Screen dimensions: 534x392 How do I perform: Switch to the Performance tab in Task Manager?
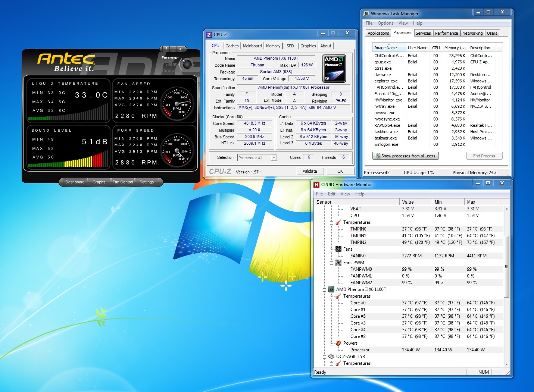[446, 33]
